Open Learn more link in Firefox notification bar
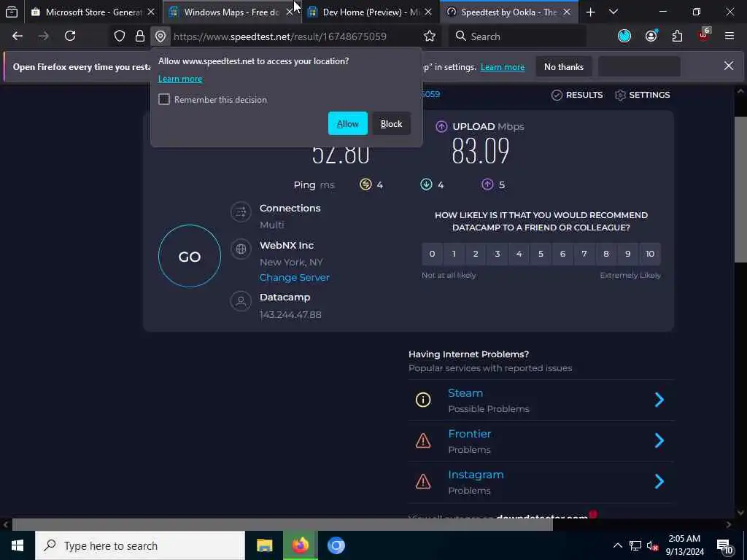The width and height of the screenshot is (747, 560). [503, 67]
